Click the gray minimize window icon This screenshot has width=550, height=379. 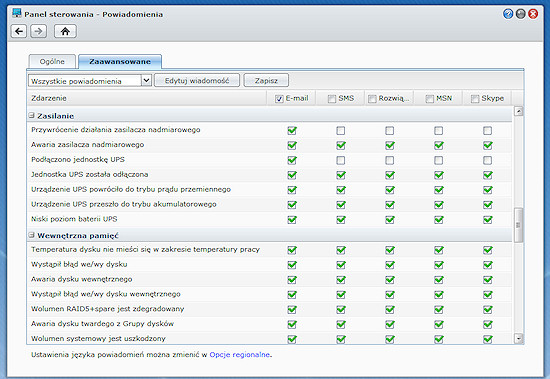(521, 14)
